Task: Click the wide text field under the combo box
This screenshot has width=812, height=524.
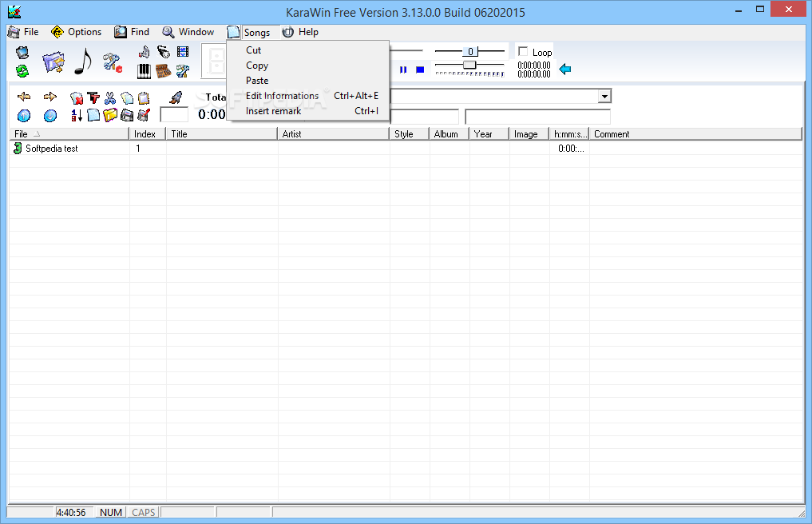Action: tap(537, 117)
